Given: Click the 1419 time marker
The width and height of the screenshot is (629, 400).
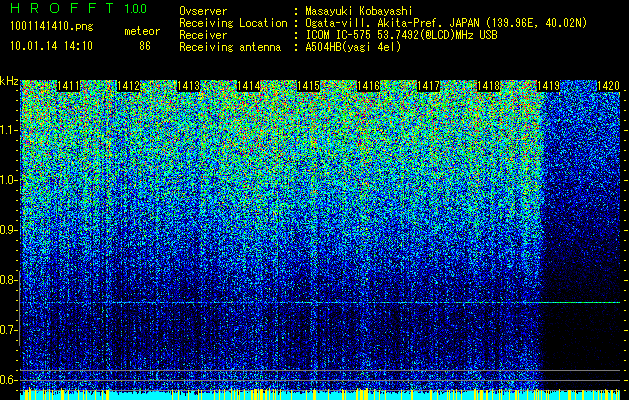Looking at the screenshot, I should pos(548,85).
